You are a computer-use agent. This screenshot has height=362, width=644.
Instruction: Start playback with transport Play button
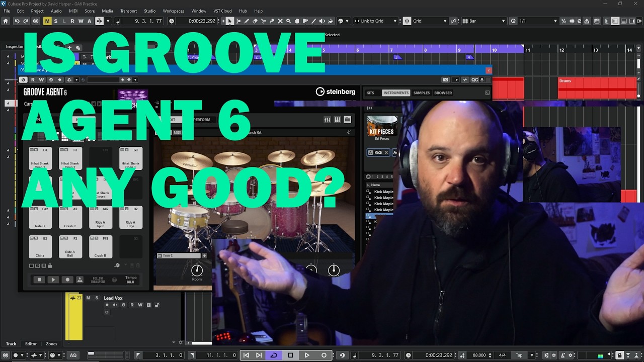(307, 355)
